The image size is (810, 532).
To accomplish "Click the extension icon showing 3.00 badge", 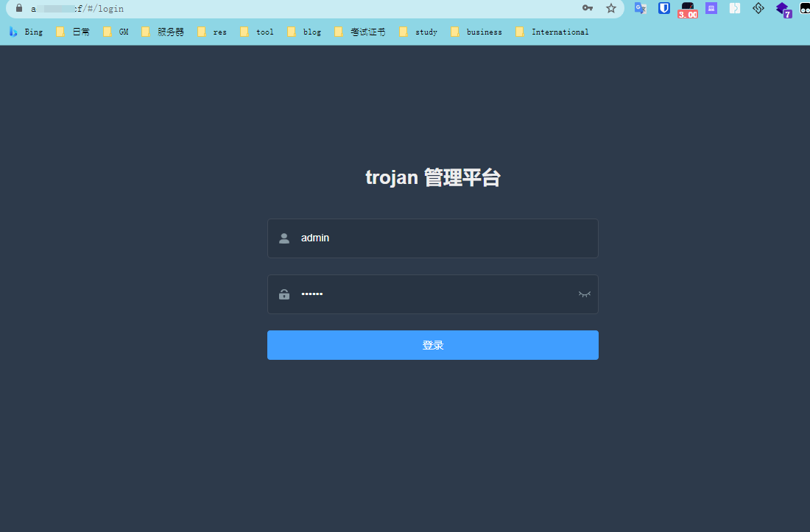I will tap(688, 9).
